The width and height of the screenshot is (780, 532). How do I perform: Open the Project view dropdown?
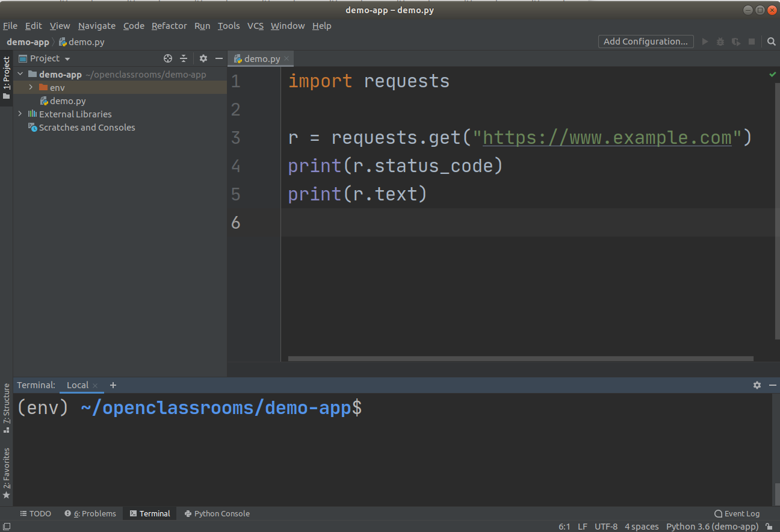click(x=67, y=59)
